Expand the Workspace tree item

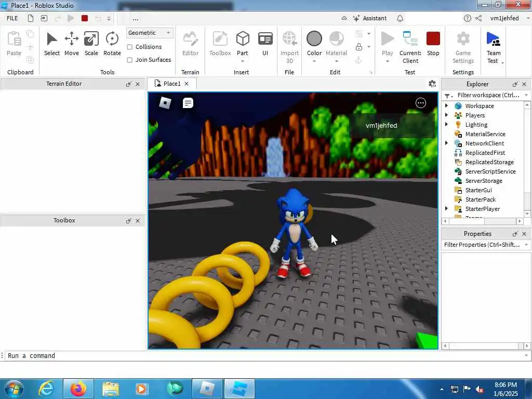446,106
